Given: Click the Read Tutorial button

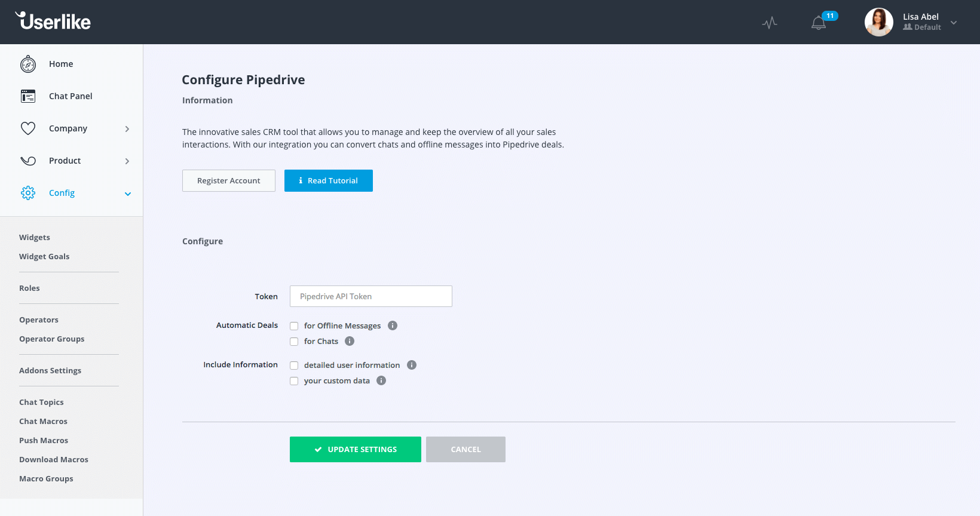Looking at the screenshot, I should tap(329, 181).
